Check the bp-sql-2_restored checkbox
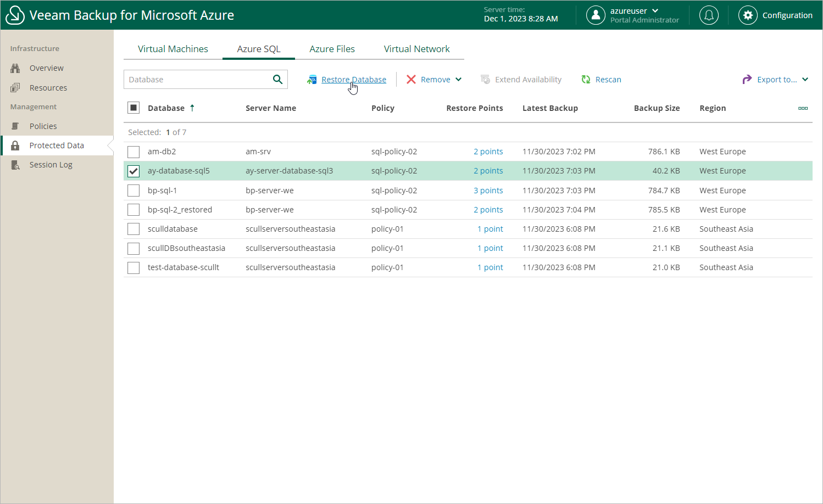Viewport: 823px width, 504px height. pos(134,210)
